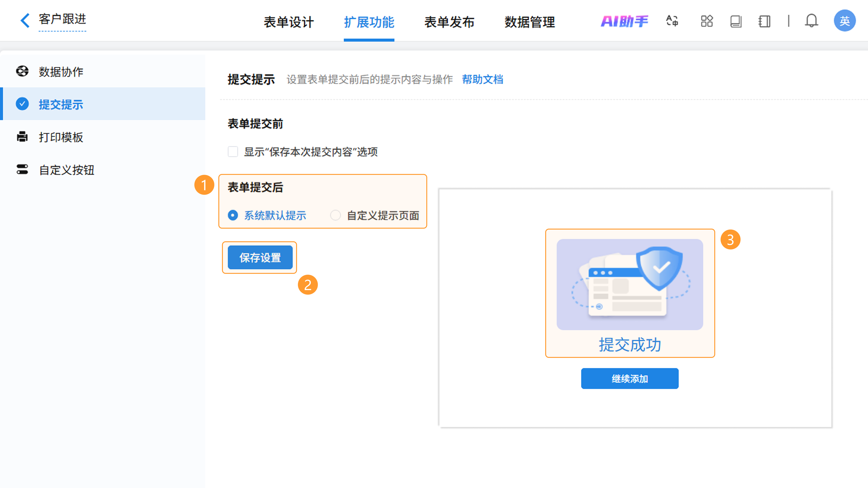Click the 继续添加 button in preview

pyautogui.click(x=630, y=379)
